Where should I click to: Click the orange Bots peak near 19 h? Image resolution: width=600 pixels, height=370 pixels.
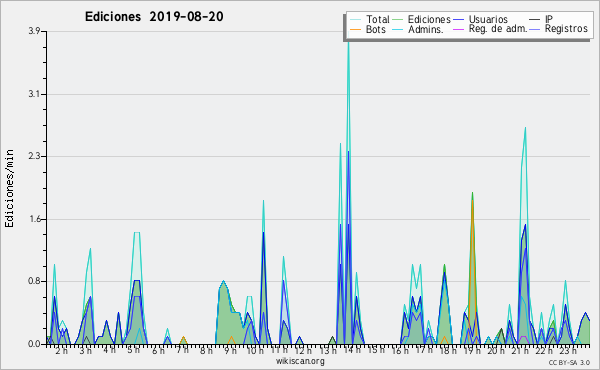pyautogui.click(x=472, y=200)
